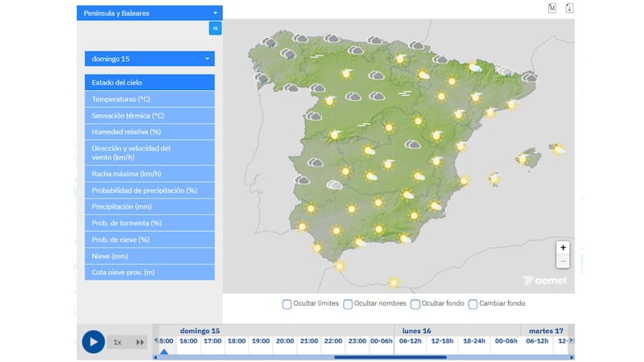Open the Península y Baleares region dropdown

[150, 13]
